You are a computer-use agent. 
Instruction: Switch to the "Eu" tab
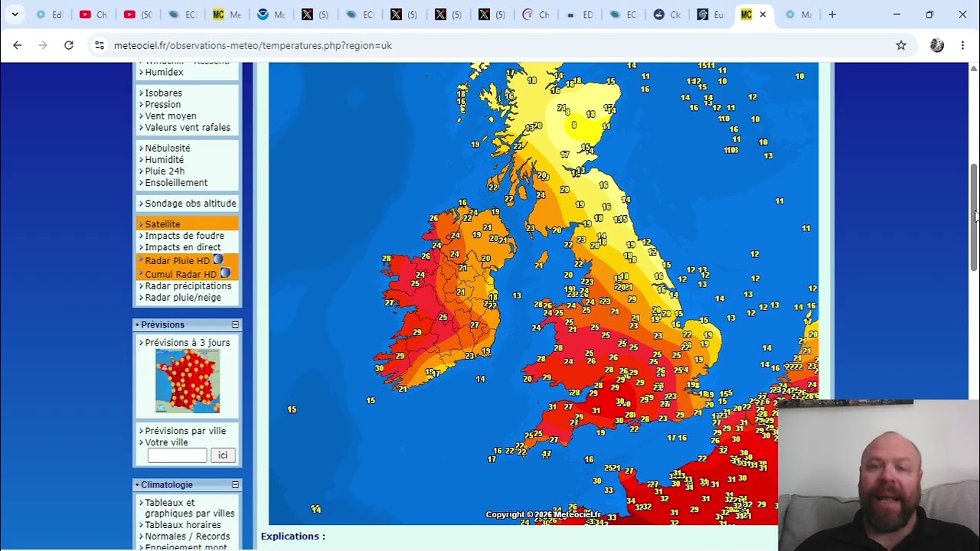pos(711,15)
